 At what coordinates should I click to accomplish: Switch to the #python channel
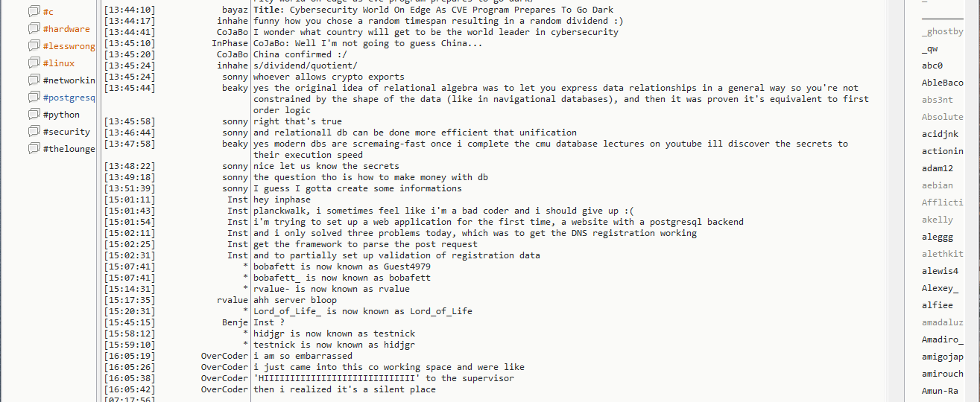61,115
